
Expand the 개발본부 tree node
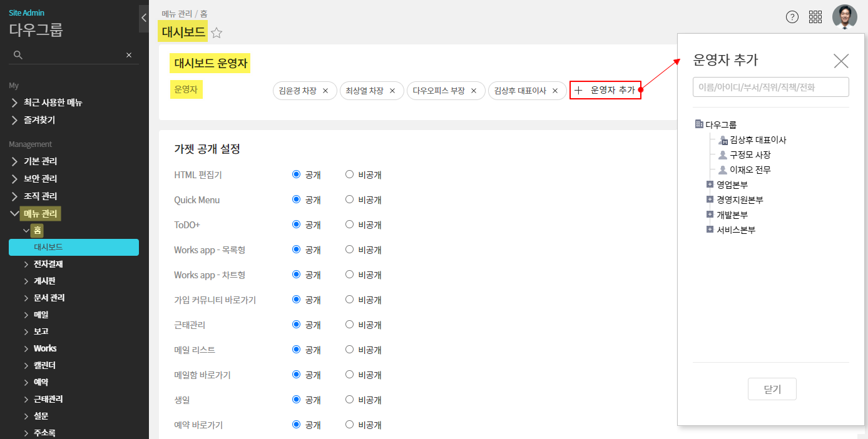(x=710, y=214)
